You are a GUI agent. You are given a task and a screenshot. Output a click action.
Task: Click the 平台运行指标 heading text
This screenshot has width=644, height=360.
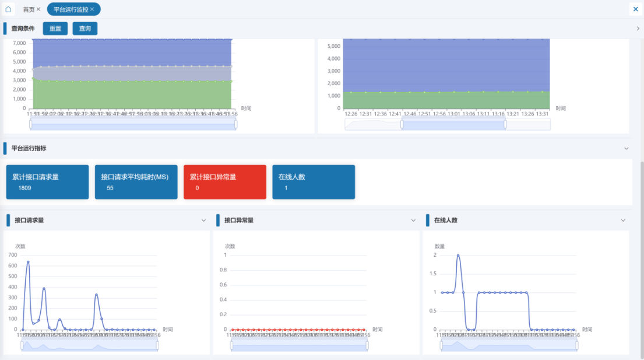29,148
